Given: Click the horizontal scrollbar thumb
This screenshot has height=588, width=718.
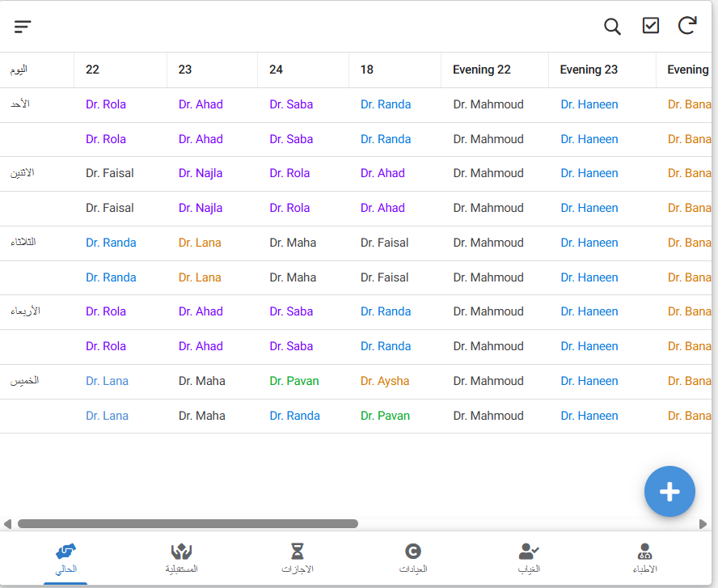Looking at the screenshot, I should [188, 524].
